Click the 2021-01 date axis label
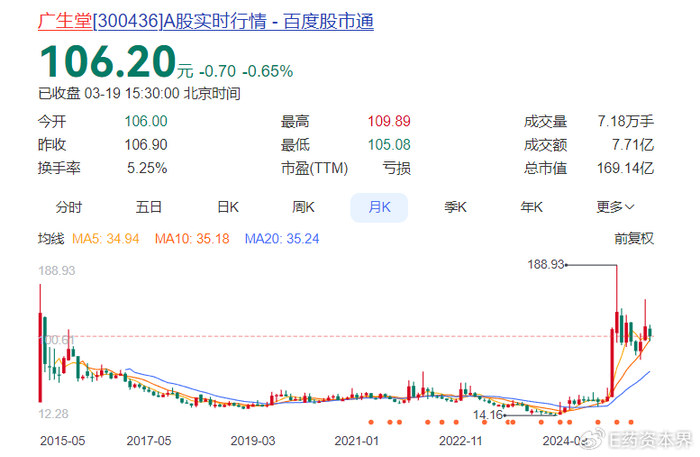700x457 pixels. (x=357, y=441)
